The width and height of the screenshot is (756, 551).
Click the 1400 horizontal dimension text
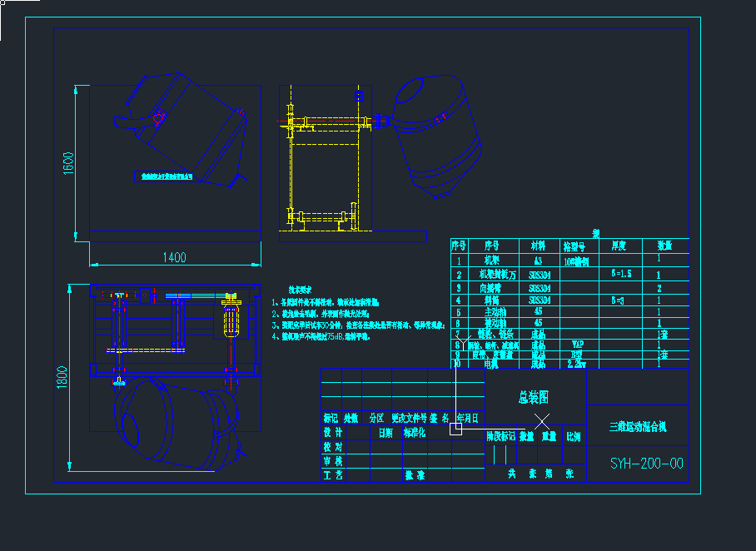(x=173, y=258)
